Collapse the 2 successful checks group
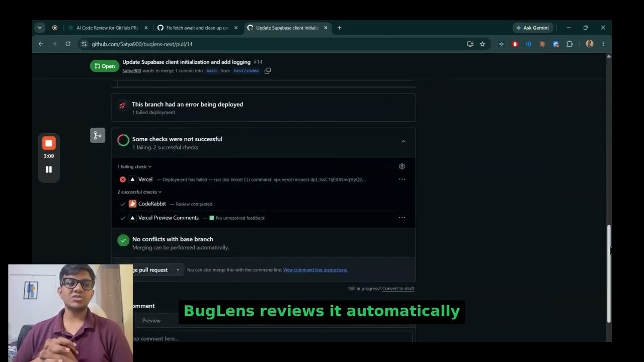The image size is (644, 362). tap(139, 192)
